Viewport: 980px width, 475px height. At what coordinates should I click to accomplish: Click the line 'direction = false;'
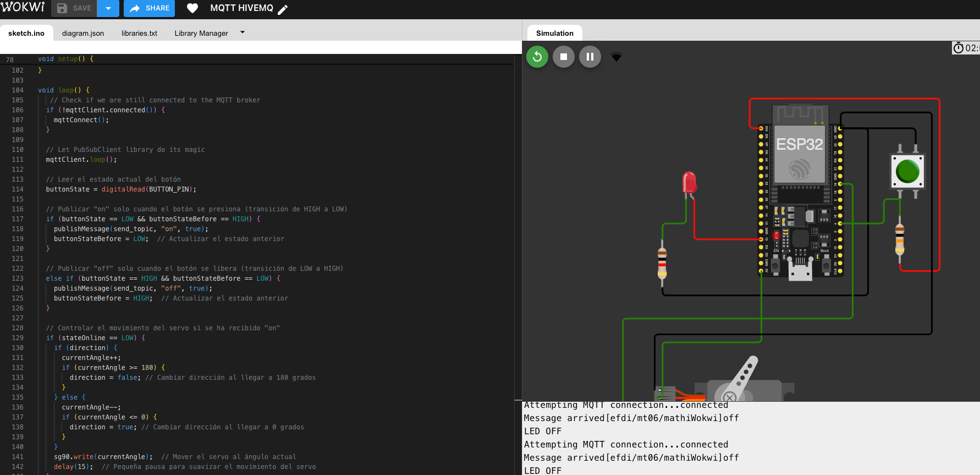click(x=105, y=378)
